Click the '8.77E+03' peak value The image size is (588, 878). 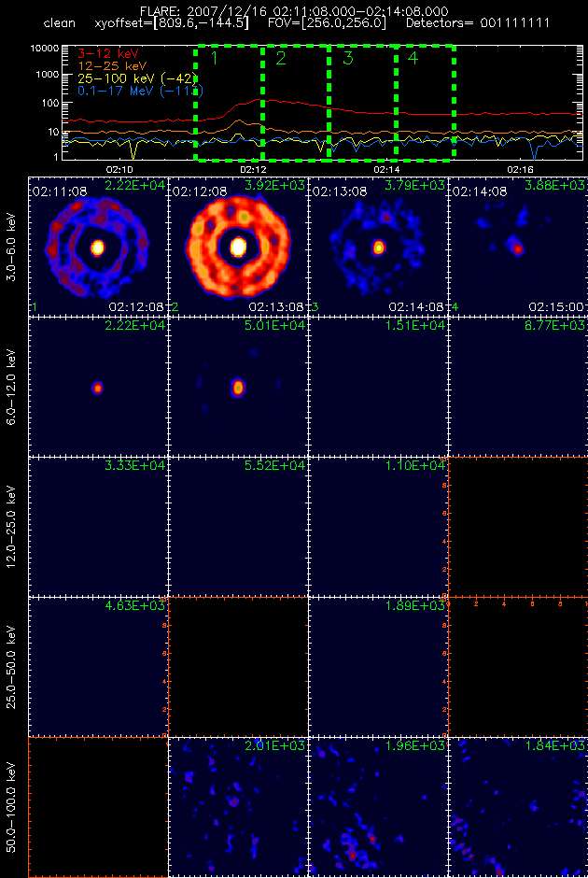[x=555, y=325]
